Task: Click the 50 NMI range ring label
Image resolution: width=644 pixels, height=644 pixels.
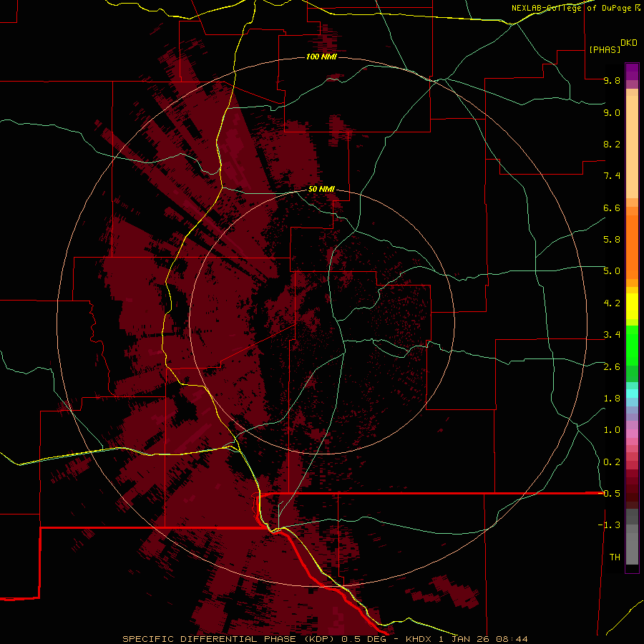Action: (x=321, y=189)
